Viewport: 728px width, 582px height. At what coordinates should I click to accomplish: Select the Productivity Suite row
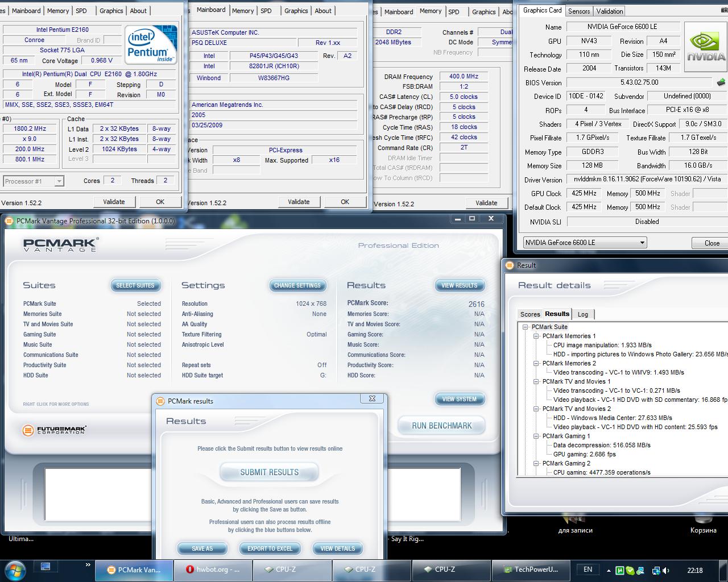coord(92,365)
